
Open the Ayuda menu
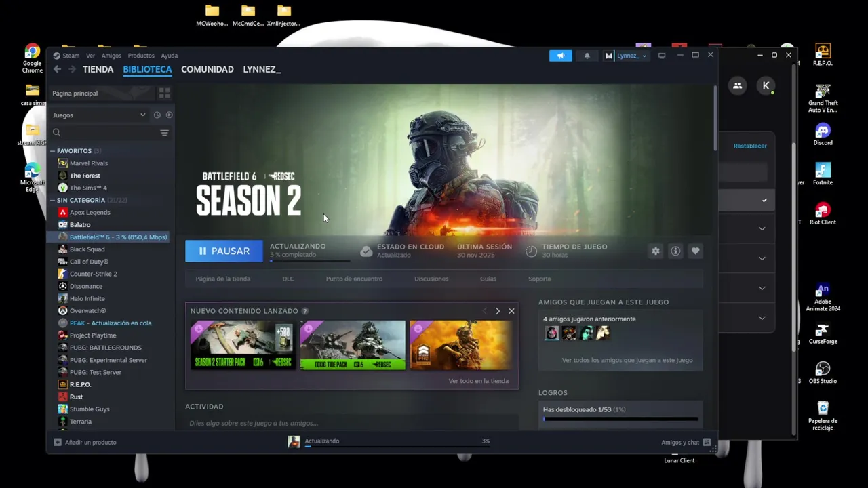coord(170,56)
